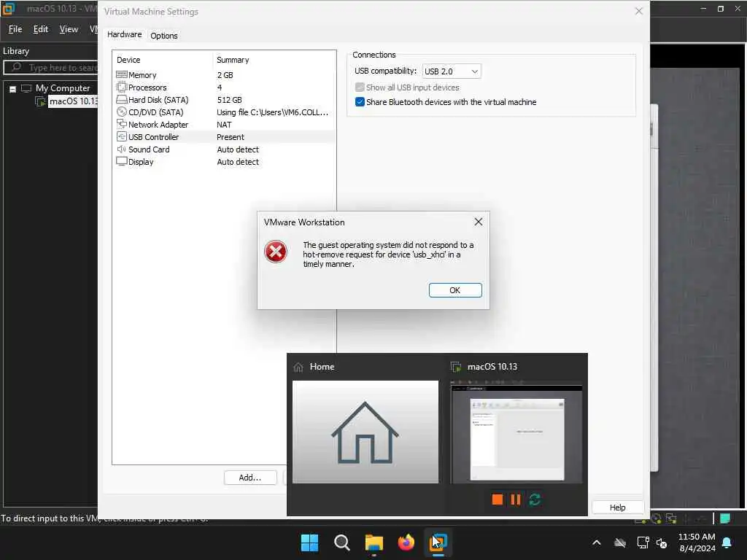The height and width of the screenshot is (560, 747).
Task: Open Windows Search from taskbar
Action: click(x=341, y=542)
